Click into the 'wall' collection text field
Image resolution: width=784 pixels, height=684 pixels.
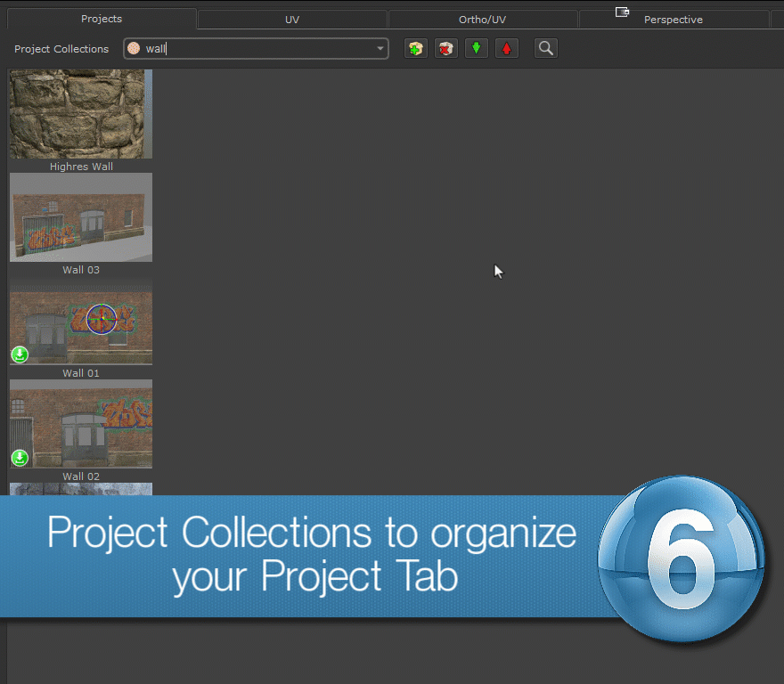coord(258,49)
